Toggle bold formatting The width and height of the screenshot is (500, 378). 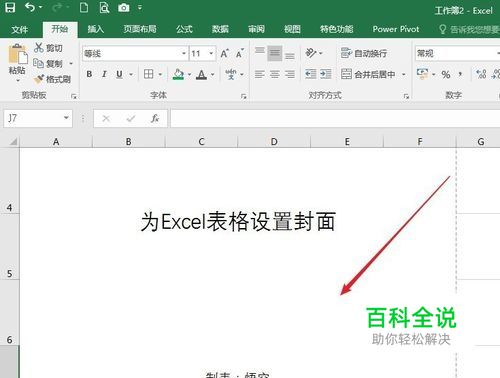pos(89,74)
